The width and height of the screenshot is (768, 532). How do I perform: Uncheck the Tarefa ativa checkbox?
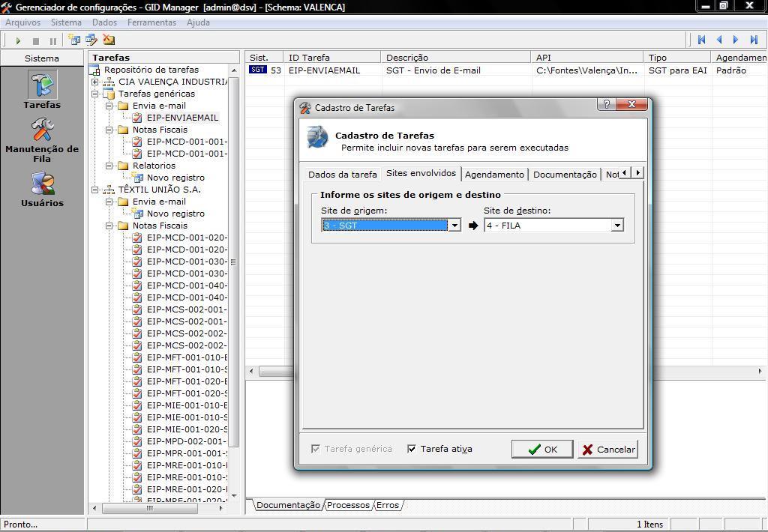click(x=412, y=449)
